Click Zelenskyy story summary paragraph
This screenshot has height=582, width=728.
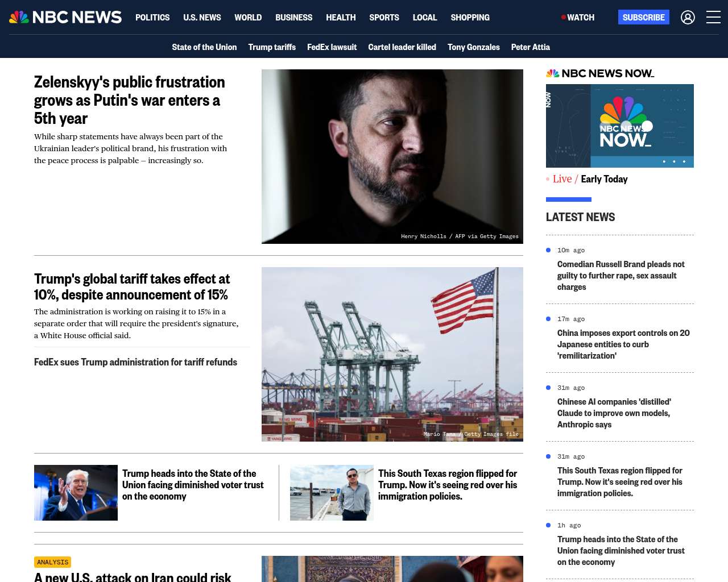pyautogui.click(x=130, y=148)
